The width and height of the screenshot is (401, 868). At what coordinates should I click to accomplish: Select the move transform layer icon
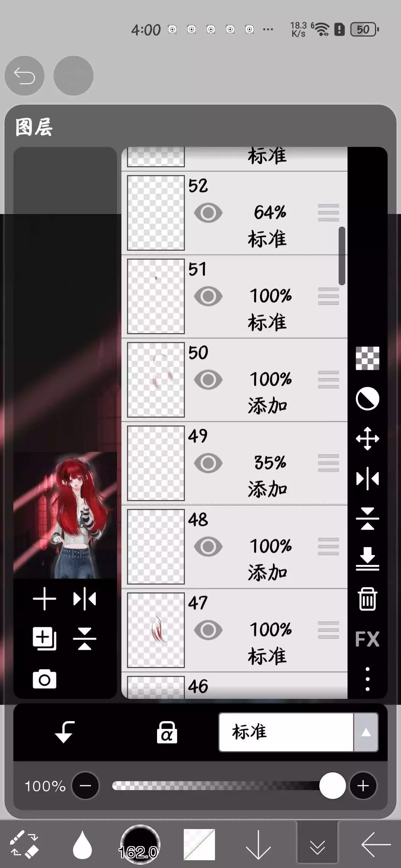[368, 439]
